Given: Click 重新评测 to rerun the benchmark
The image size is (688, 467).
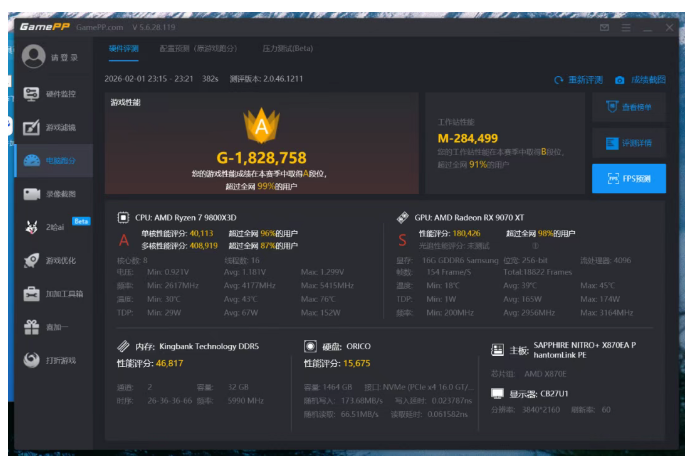Looking at the screenshot, I should click(x=579, y=80).
